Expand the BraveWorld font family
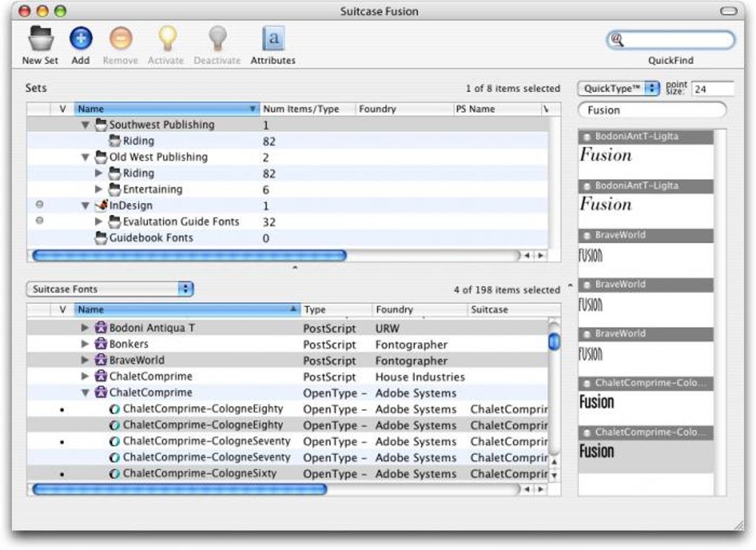The height and width of the screenshot is (550, 756). coord(84,360)
